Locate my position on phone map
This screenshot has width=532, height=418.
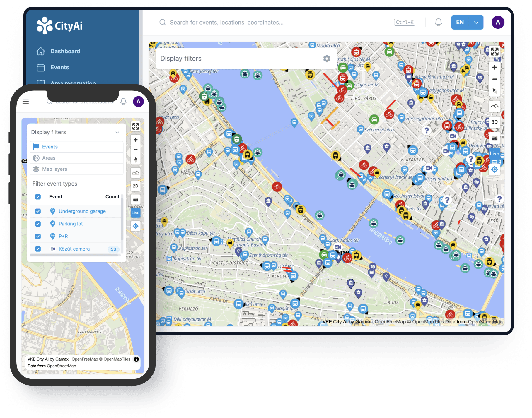pyautogui.click(x=136, y=226)
